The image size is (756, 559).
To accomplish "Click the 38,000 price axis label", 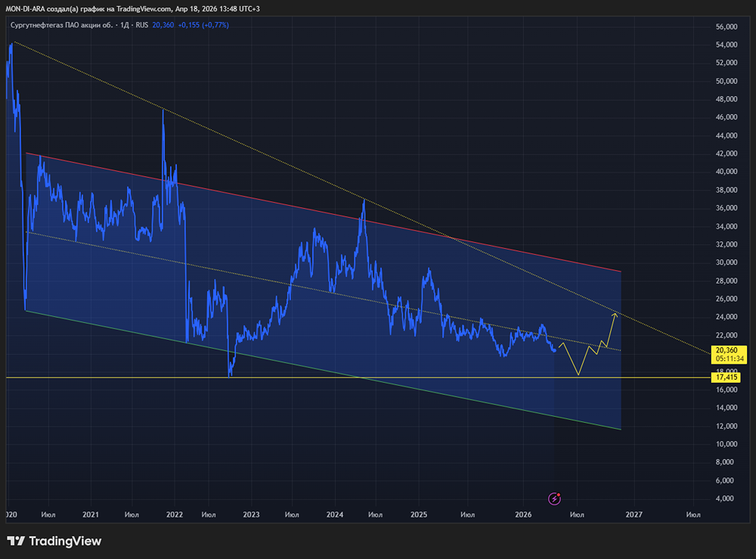I will [727, 190].
